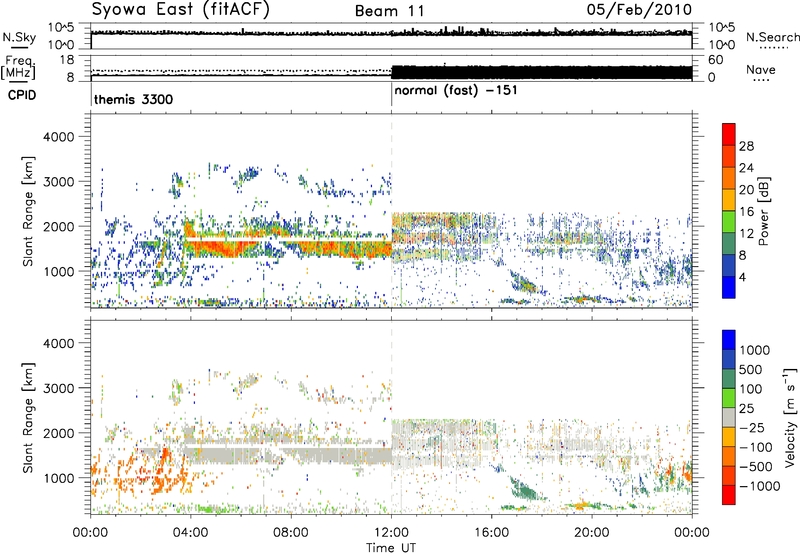Select the 3000 tick on power panel axis

click(58, 182)
